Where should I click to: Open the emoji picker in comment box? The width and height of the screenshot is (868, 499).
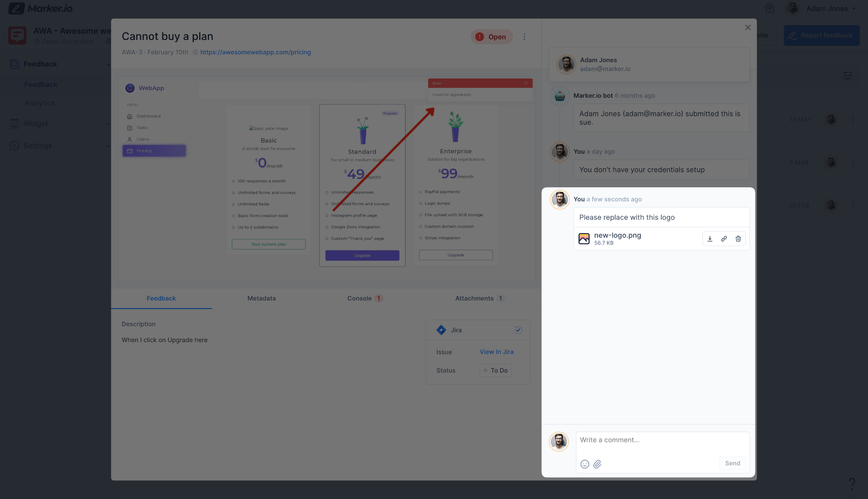[x=584, y=464]
